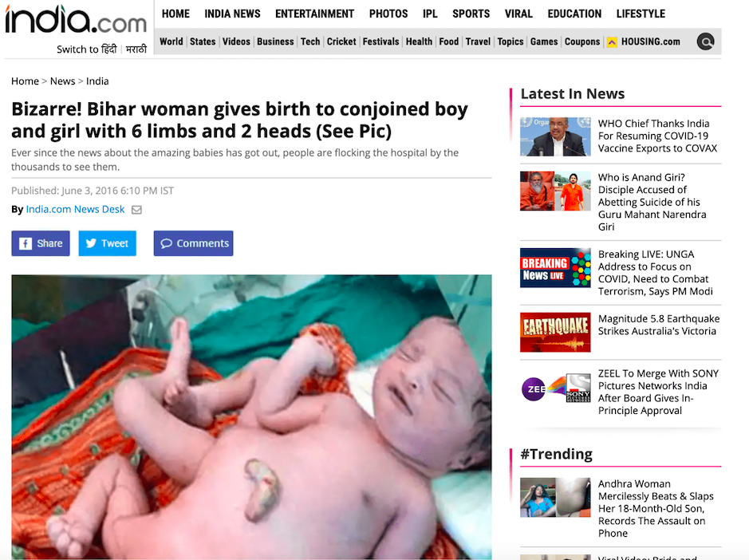Open the INDIA NEWS menu
This screenshot has height=560, width=749.
[x=232, y=14]
